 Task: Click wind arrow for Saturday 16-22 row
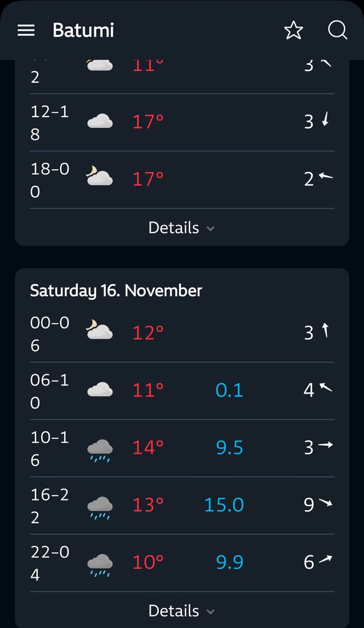click(325, 503)
